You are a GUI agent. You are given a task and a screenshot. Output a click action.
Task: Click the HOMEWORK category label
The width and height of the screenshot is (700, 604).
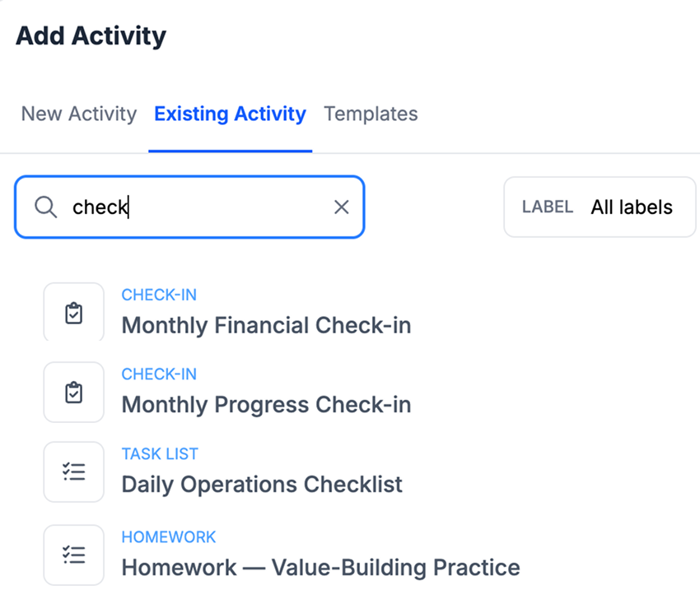tap(169, 537)
